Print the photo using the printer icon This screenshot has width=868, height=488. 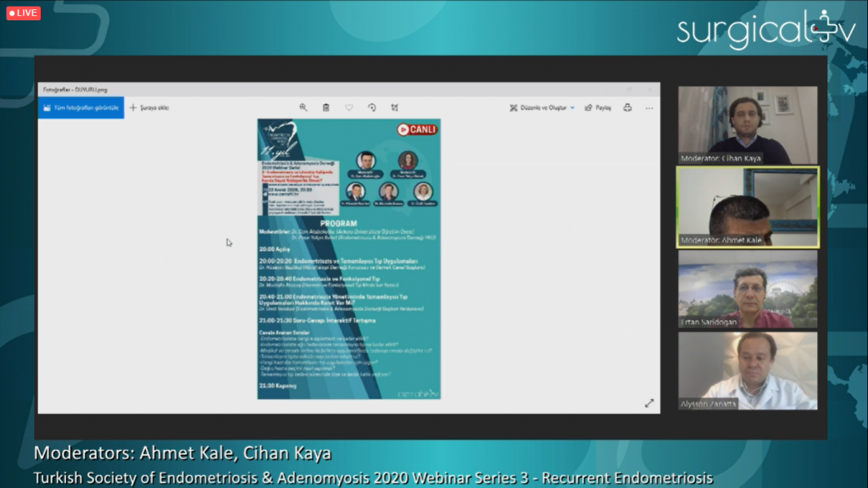click(627, 108)
